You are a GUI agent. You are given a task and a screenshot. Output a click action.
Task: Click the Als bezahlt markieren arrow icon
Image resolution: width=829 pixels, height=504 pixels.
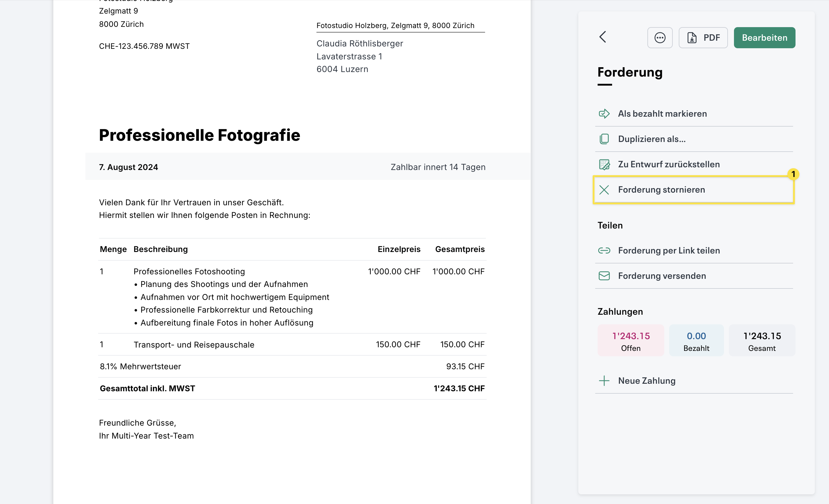(x=604, y=114)
